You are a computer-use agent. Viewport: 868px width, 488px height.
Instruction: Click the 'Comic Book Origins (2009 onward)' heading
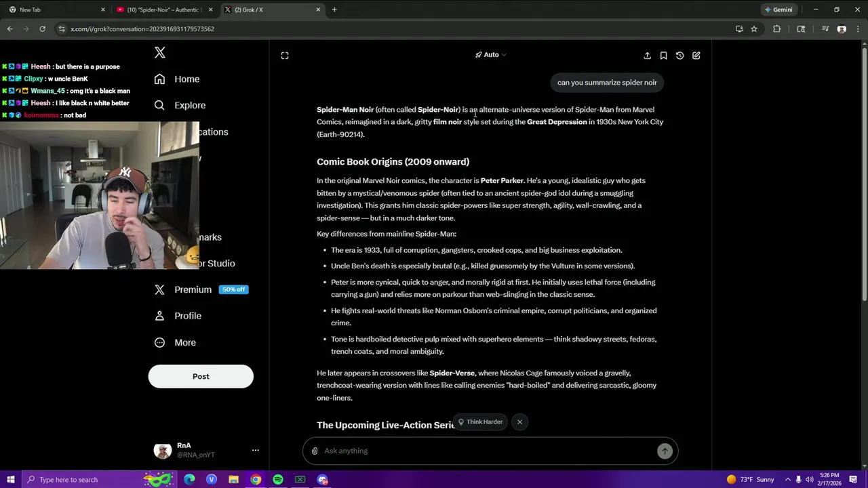click(x=393, y=161)
